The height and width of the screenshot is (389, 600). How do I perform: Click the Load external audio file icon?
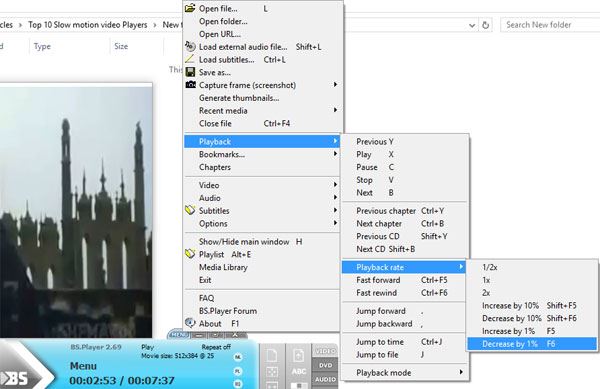tap(190, 46)
